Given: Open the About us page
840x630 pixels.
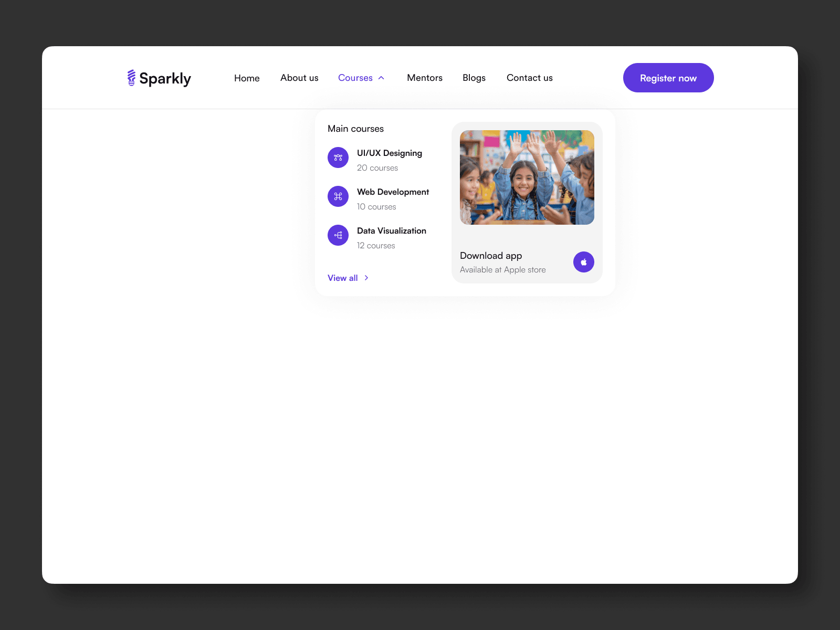Looking at the screenshot, I should (x=299, y=78).
